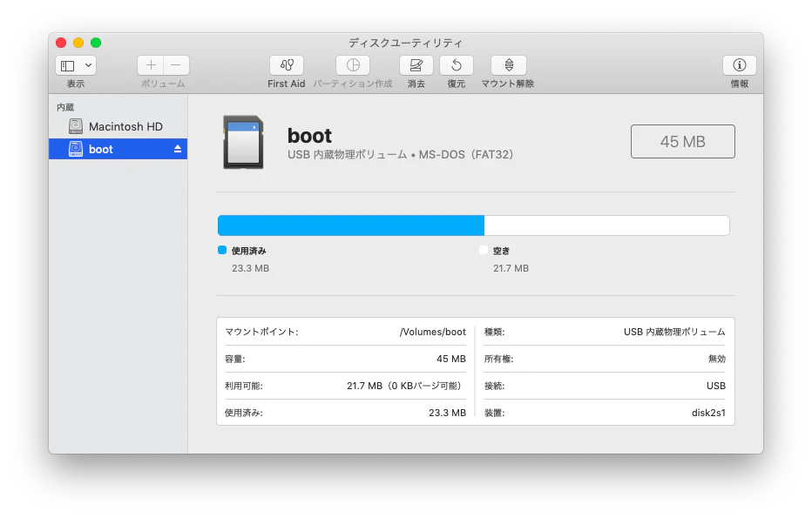Click the 21.7 MB free value under legend
The width and height of the screenshot is (812, 518).
pyautogui.click(x=511, y=268)
